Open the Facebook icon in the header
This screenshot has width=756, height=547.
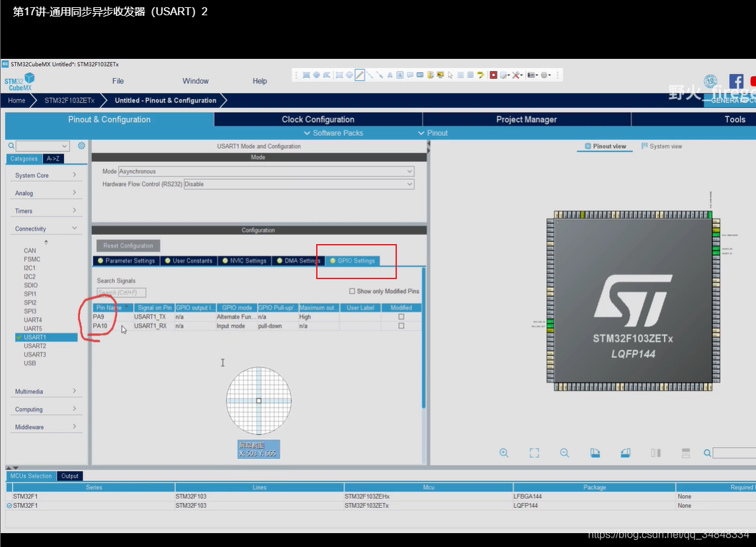735,81
